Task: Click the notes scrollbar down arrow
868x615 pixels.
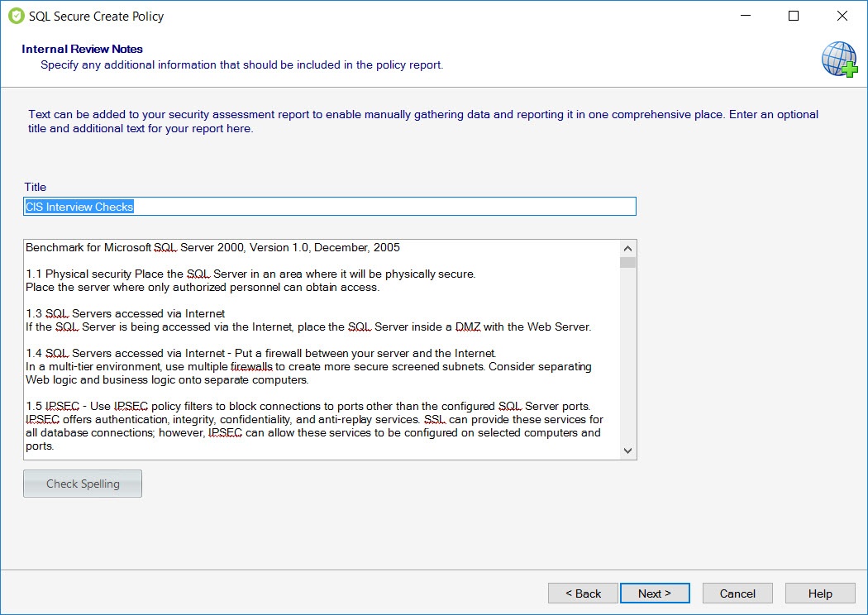Action: (x=627, y=451)
